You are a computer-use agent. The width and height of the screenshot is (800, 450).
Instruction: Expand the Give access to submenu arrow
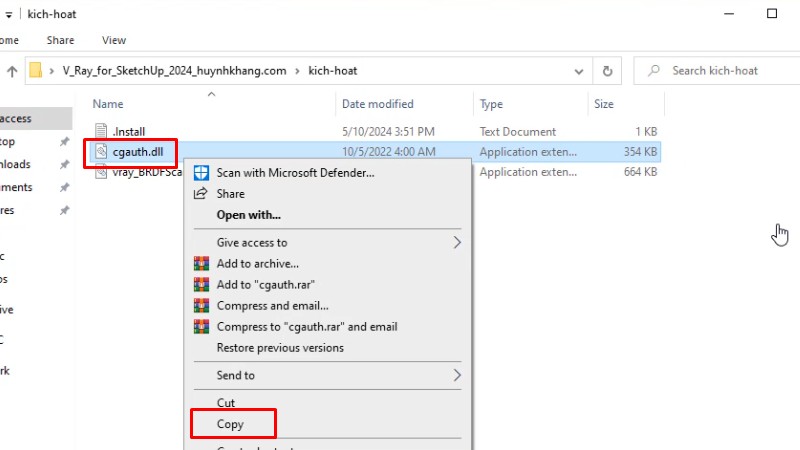tap(457, 242)
